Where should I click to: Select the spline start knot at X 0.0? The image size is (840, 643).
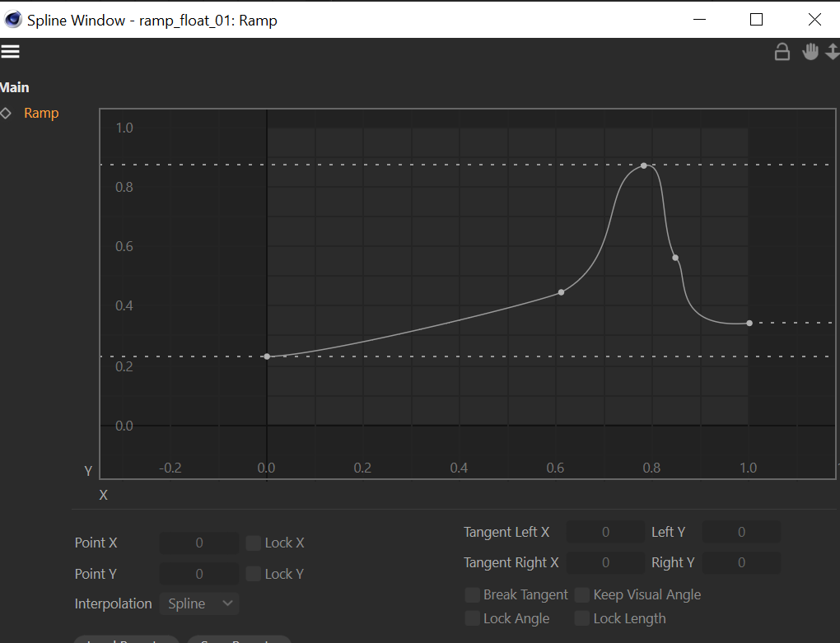pyautogui.click(x=268, y=356)
